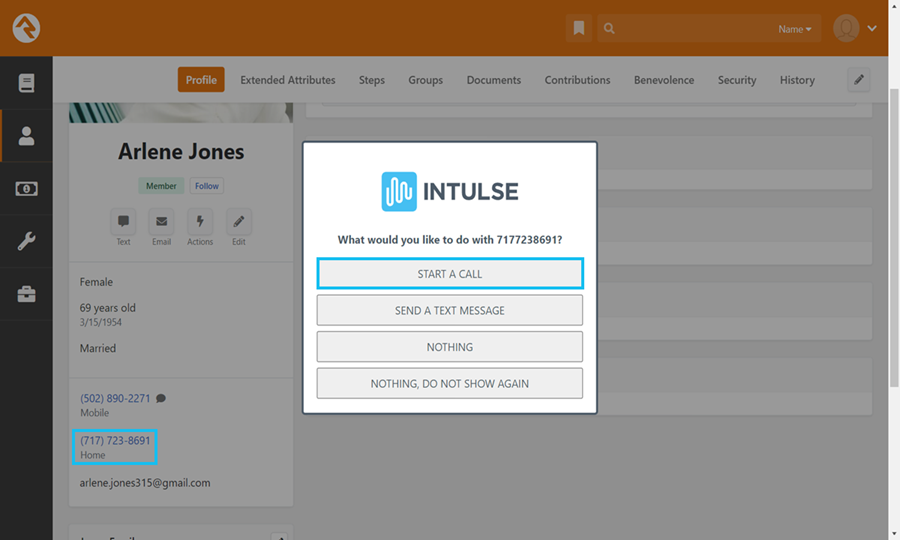Click the Email envelope icon
The height and width of the screenshot is (540, 900).
click(162, 222)
